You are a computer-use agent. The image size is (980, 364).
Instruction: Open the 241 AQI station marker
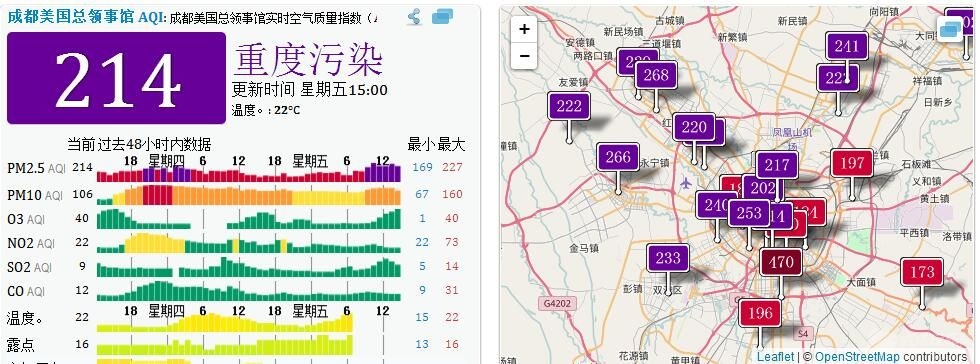pyautogui.click(x=847, y=46)
